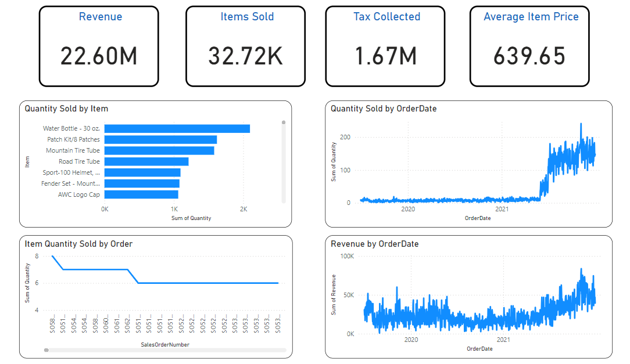Select the Sport-100 Helmet bar
This screenshot has width=630, height=364.
coord(141,172)
